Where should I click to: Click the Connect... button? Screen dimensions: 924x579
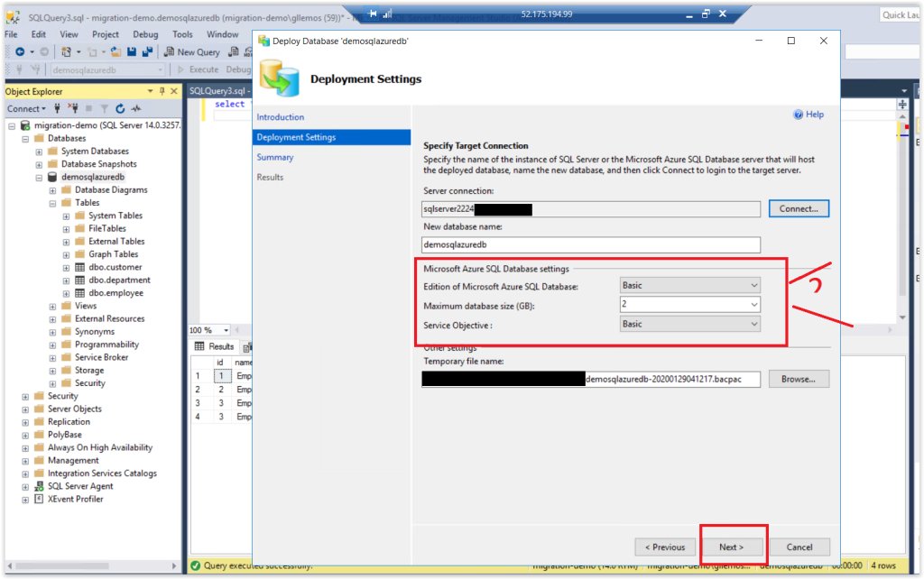[799, 208]
